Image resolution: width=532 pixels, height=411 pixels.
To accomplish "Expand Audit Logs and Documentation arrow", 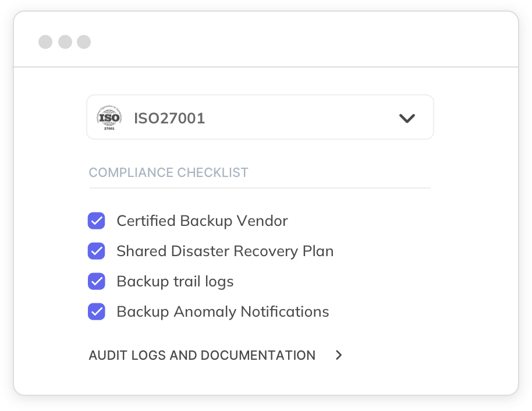I will (x=339, y=355).
